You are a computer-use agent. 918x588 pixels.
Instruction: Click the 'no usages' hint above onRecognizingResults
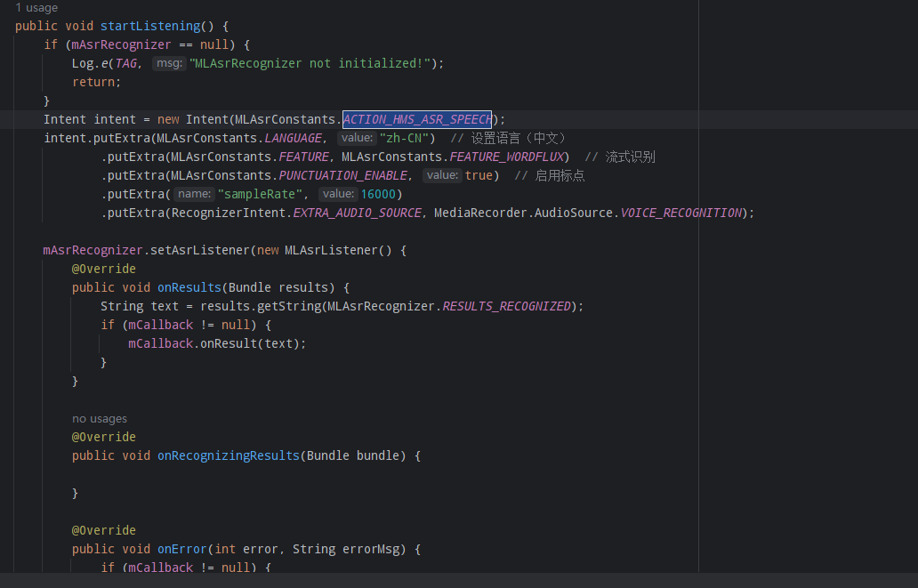tap(100, 419)
